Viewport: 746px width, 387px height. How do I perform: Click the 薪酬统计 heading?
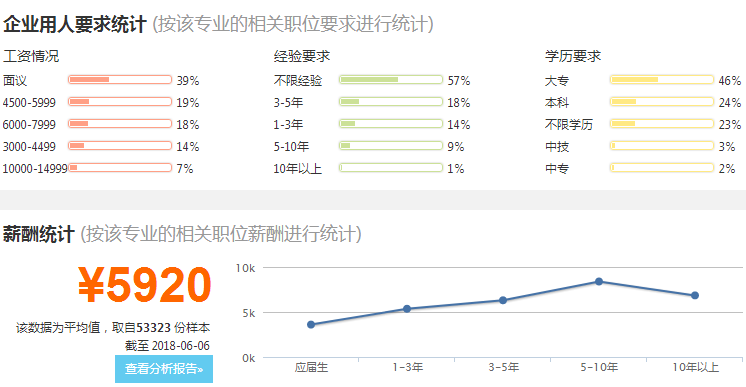(x=39, y=234)
